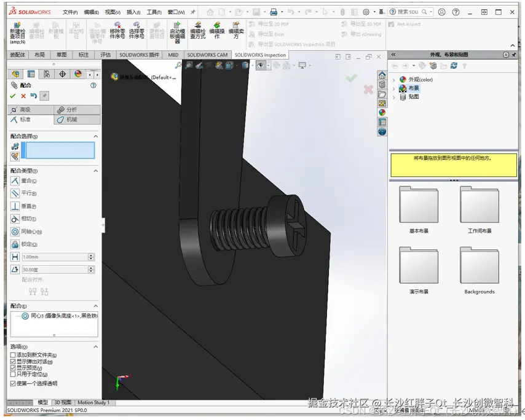
Task: Click Home icon in task pane strip
Action: (x=382, y=76)
